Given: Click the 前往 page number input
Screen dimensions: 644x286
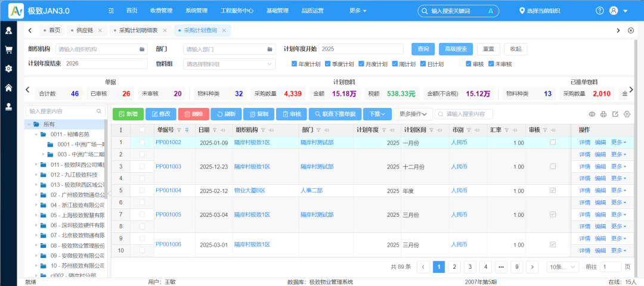Looking at the screenshot, I should [x=611, y=267].
